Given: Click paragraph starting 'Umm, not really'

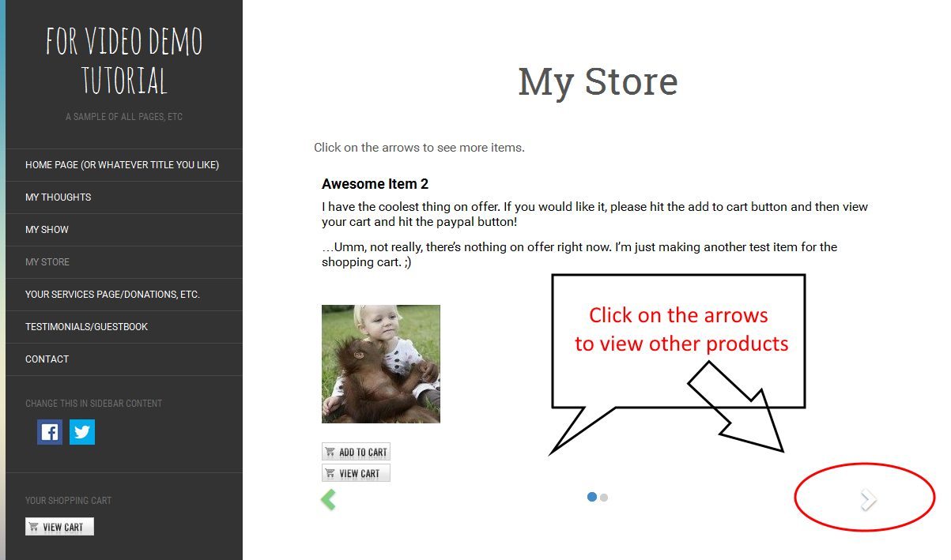Looking at the screenshot, I should pos(579,254).
